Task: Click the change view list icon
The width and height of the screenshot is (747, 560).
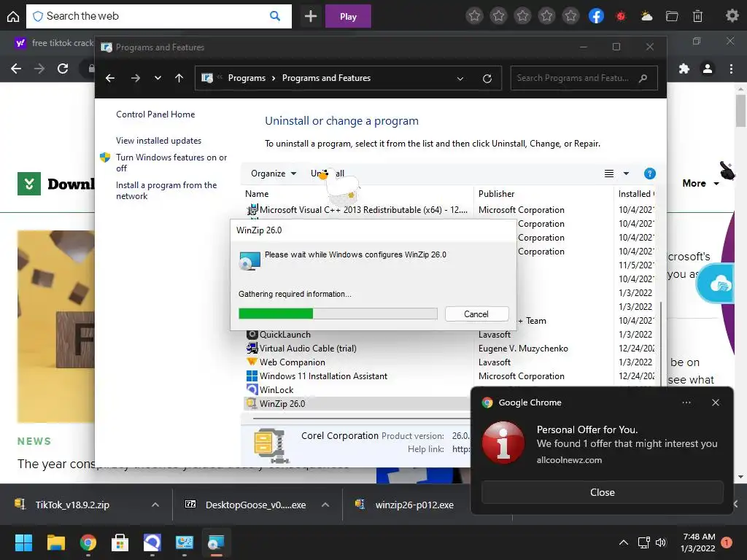Action: [x=609, y=174]
